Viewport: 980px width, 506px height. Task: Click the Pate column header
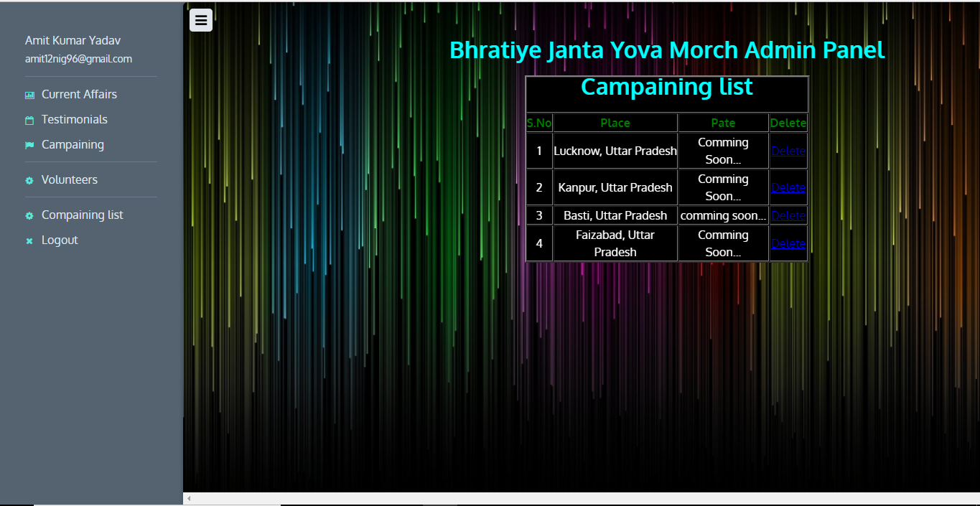(x=723, y=123)
